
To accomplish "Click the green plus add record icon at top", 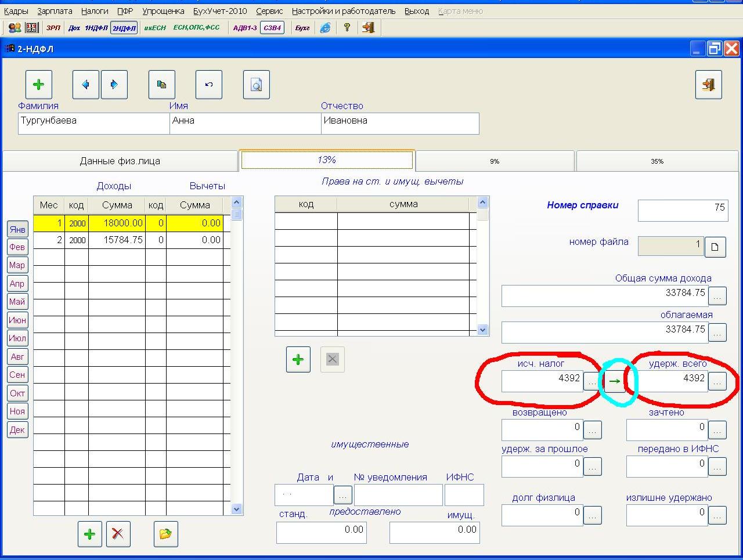I will [39, 85].
